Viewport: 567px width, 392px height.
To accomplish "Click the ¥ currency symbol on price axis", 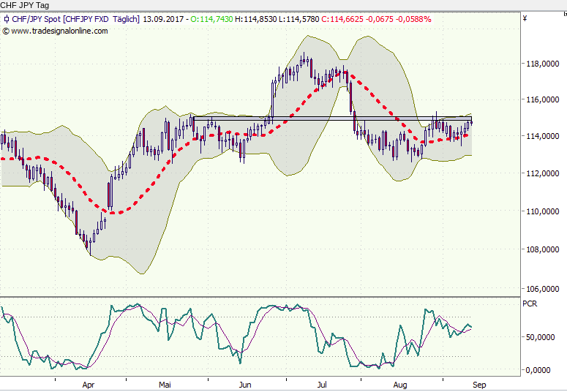I will click(525, 18).
